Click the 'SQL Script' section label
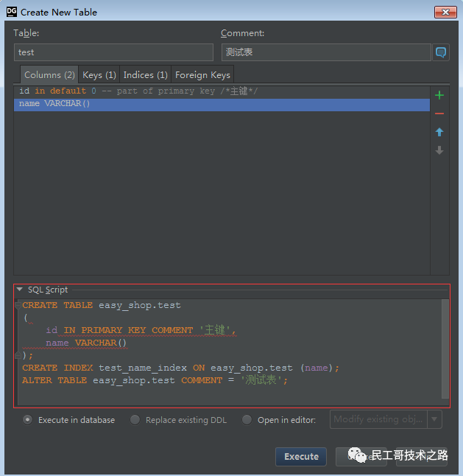 [x=48, y=290]
